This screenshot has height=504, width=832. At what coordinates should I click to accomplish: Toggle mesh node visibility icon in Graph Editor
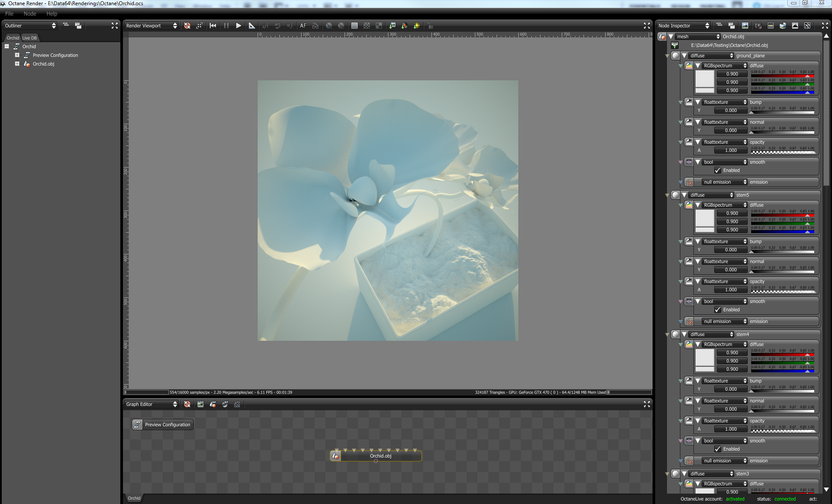(x=212, y=404)
